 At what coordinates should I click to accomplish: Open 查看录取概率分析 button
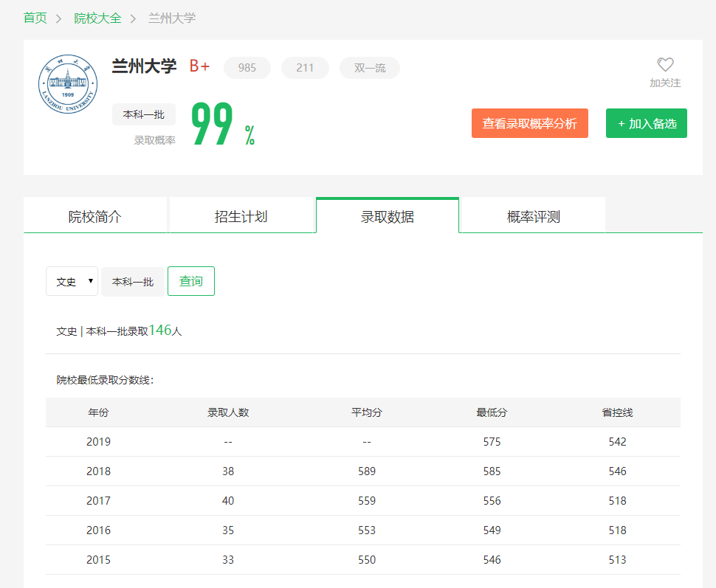pos(530,123)
